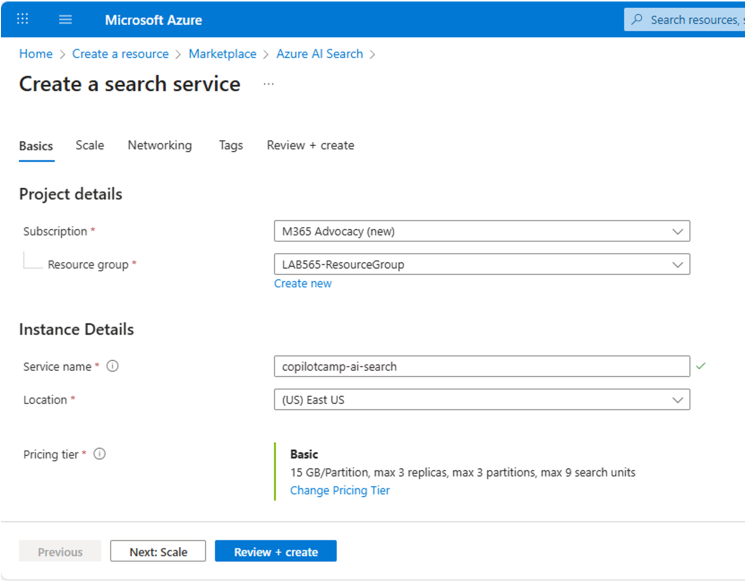Viewport: 745px width, 587px height.
Task: Select the Basics tab
Action: [x=36, y=146]
